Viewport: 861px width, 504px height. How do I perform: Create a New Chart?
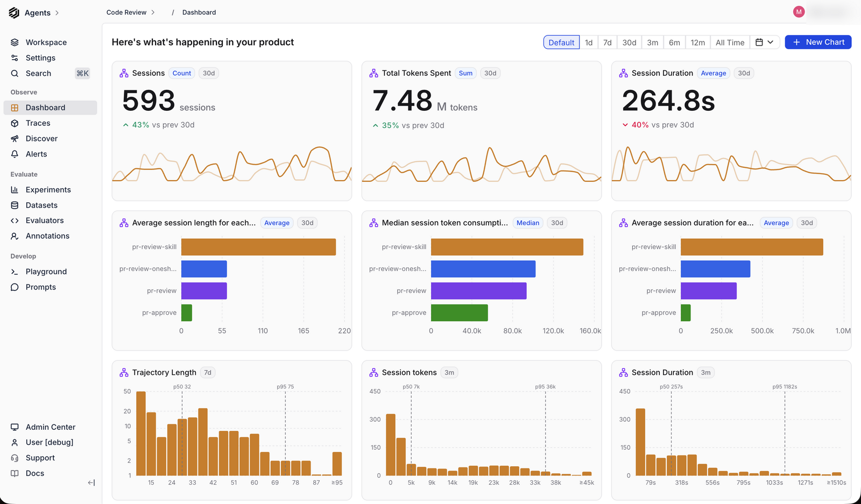(818, 42)
